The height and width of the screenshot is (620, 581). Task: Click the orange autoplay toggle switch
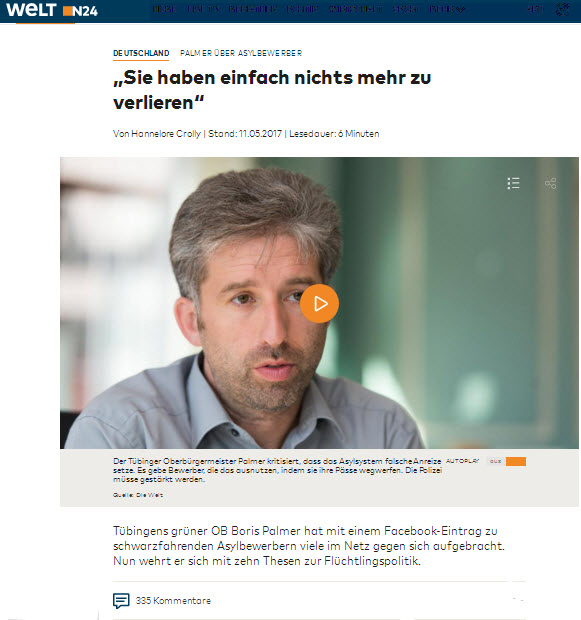pos(516,461)
